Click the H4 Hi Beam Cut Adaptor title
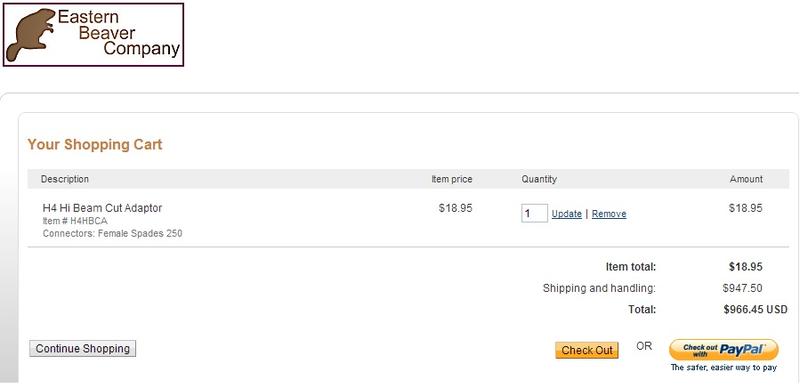Image resolution: width=800 pixels, height=388 pixels. point(102,208)
